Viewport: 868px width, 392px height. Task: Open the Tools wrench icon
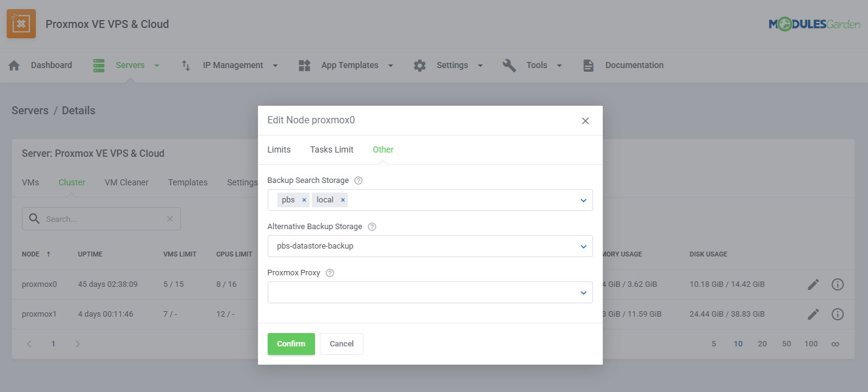point(509,65)
